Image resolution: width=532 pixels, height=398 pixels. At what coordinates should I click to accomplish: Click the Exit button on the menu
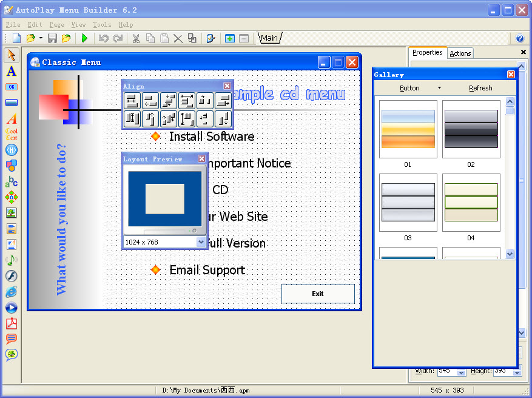tap(318, 294)
